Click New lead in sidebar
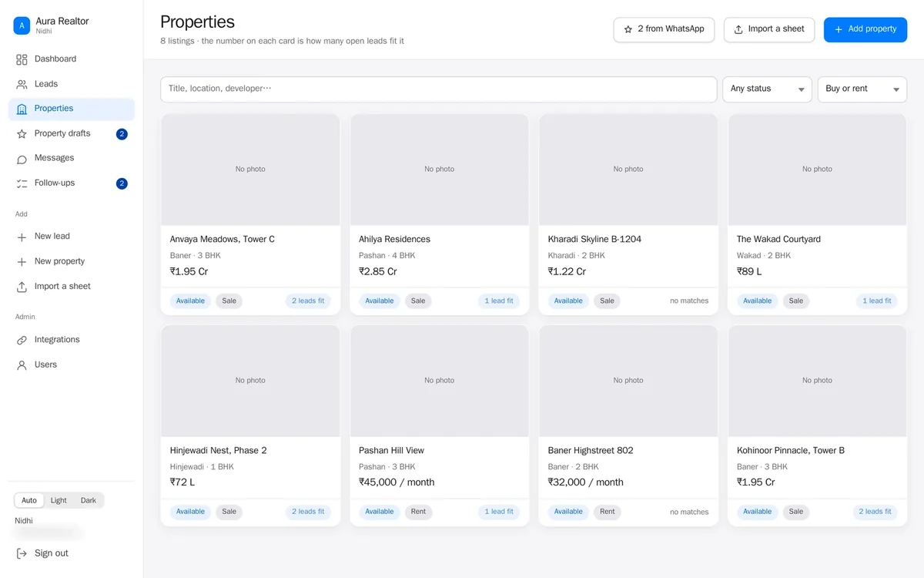Screen dimensions: 924x578 [72, 237]
